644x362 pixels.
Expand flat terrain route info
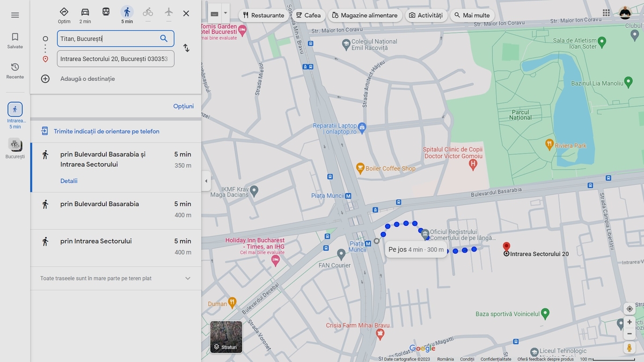[x=187, y=278]
